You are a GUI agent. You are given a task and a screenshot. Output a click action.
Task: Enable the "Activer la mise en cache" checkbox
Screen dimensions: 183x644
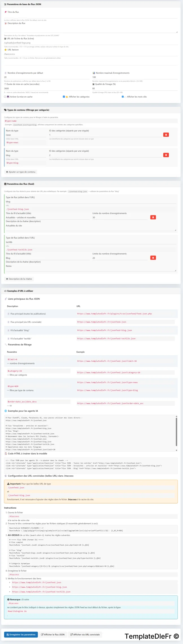(x=5, y=97)
